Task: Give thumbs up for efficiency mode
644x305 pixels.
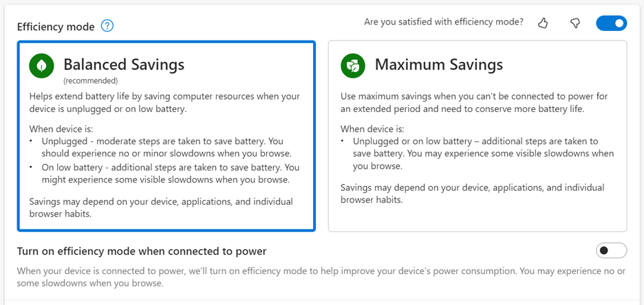Action: click(543, 23)
